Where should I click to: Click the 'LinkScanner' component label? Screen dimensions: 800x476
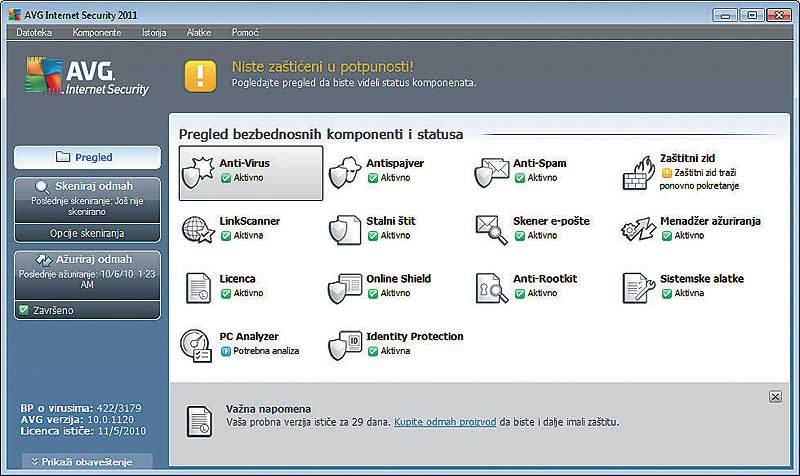[249, 221]
